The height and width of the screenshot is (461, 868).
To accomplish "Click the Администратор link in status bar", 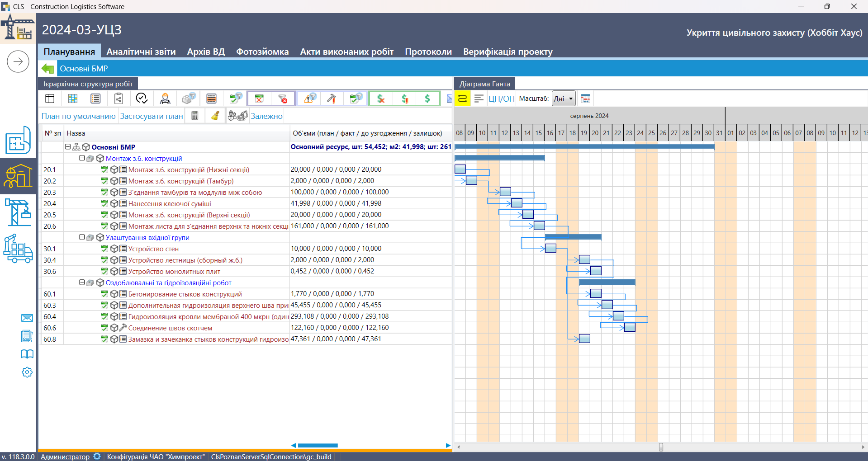I will 65,456.
